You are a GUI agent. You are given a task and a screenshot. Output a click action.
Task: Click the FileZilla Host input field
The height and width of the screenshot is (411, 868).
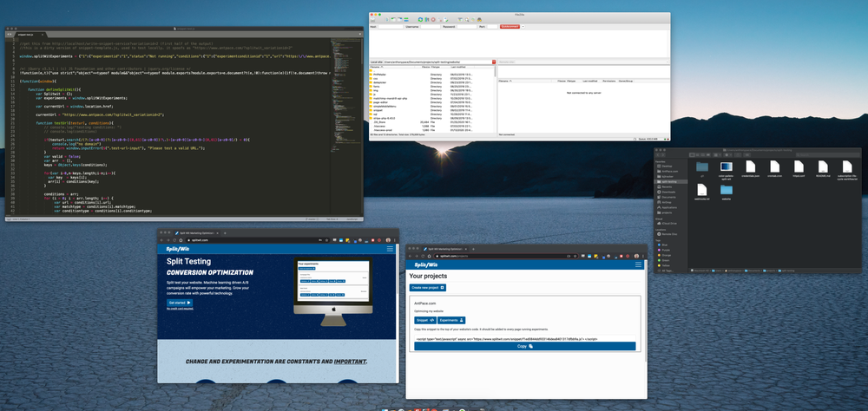click(391, 27)
